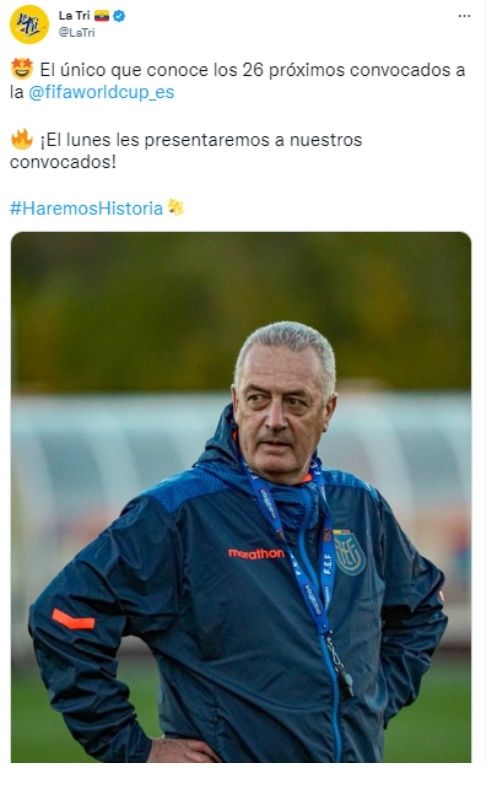This screenshot has height=800, width=500.
Task: Click the orange stripe on the sleeve
Action: 73,619
